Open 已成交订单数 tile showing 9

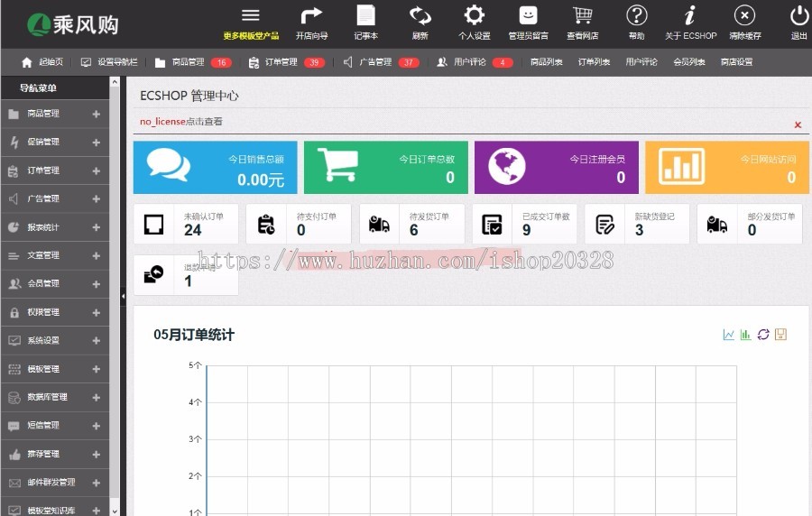click(524, 224)
